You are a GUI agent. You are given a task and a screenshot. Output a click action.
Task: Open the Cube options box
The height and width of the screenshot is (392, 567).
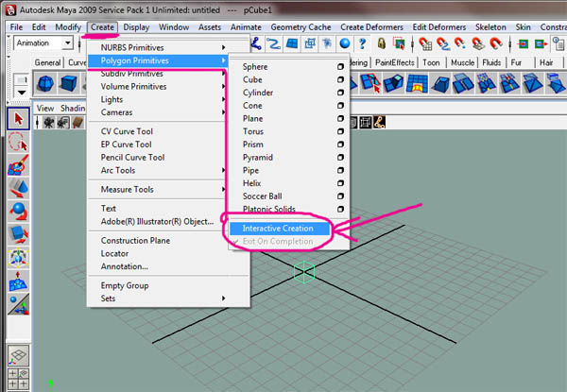[340, 79]
